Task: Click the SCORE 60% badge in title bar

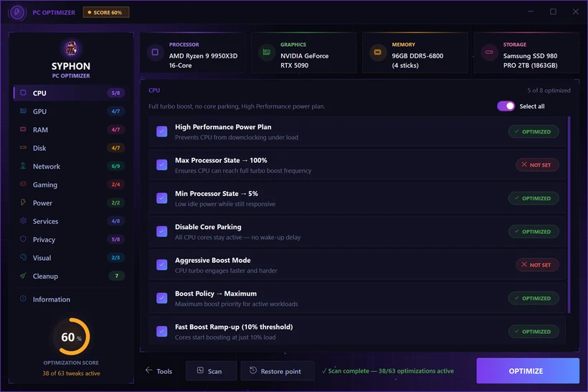Action: click(106, 12)
